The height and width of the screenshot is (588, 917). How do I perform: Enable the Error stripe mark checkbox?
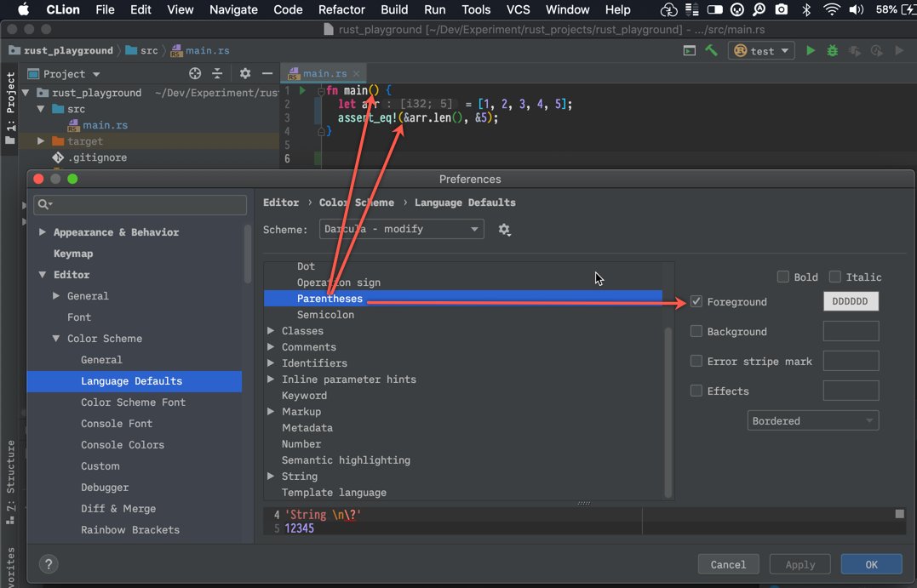point(696,361)
